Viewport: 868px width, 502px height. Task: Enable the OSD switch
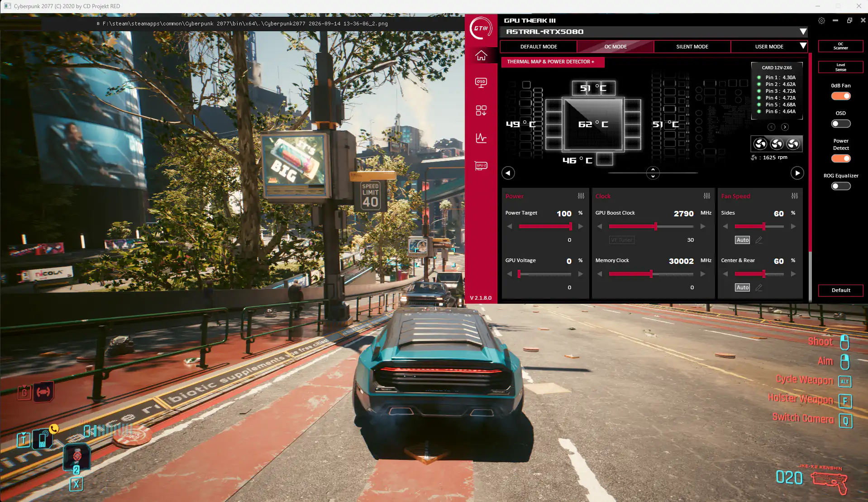pos(841,124)
